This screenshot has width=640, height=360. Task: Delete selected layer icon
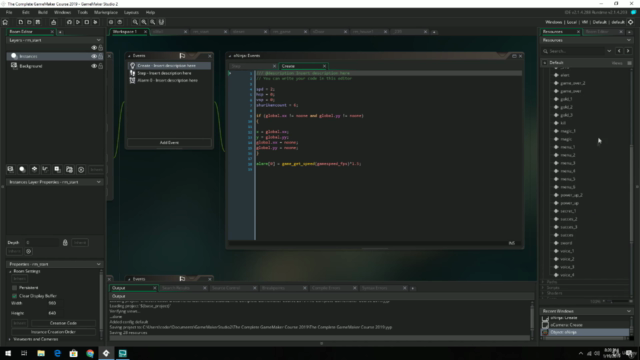[x=81, y=169]
